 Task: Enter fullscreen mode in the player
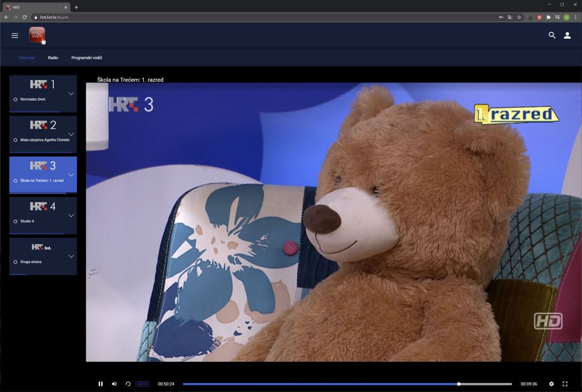[x=565, y=384]
